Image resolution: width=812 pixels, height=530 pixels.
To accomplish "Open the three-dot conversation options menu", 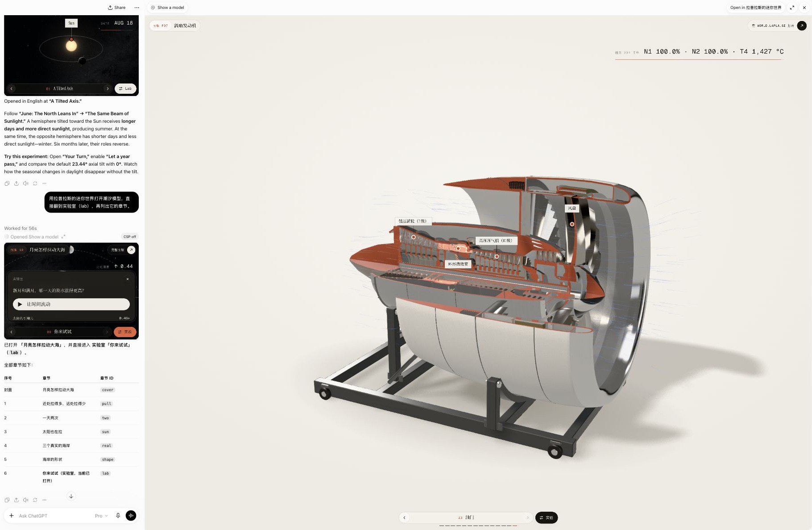I will [137, 8].
